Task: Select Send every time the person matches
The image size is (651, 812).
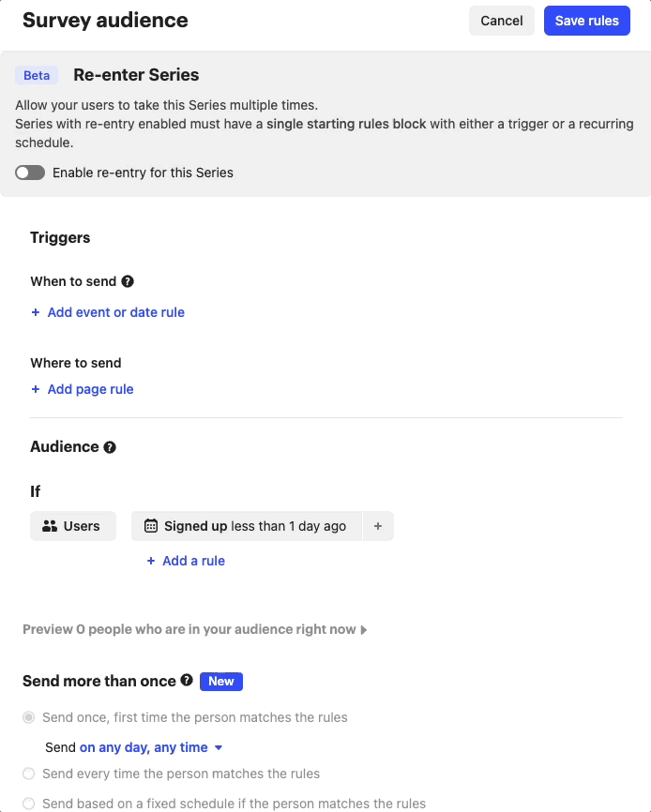Action: pyautogui.click(x=29, y=774)
